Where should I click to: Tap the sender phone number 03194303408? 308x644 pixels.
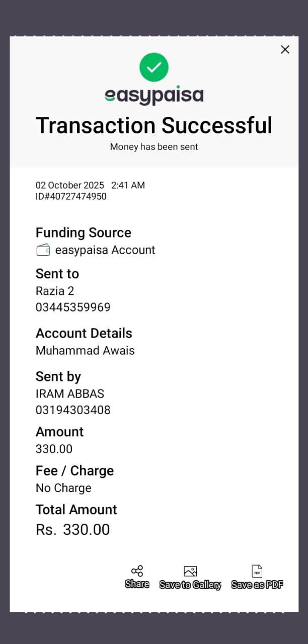(73, 410)
